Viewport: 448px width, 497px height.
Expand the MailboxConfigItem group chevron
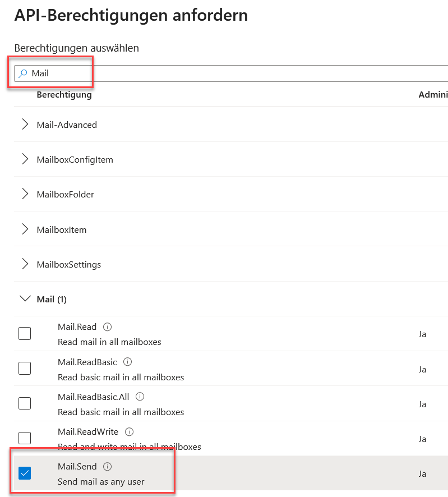pyautogui.click(x=25, y=159)
